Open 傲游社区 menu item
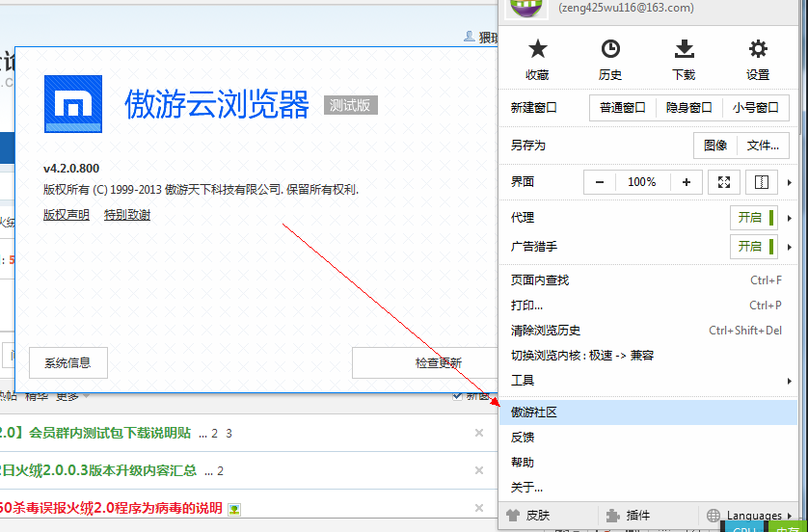Viewport: 808px width, 532px height. tap(648, 412)
